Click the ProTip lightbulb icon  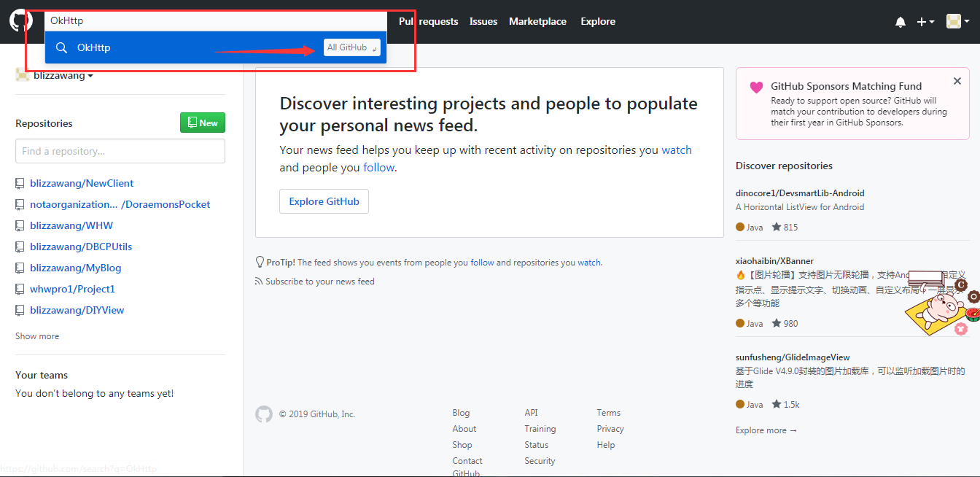click(x=260, y=262)
